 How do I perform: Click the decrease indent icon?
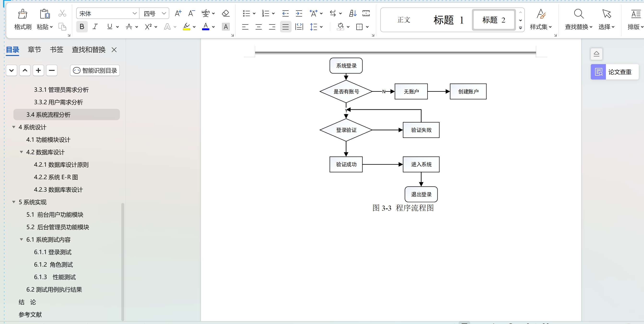[285, 13]
